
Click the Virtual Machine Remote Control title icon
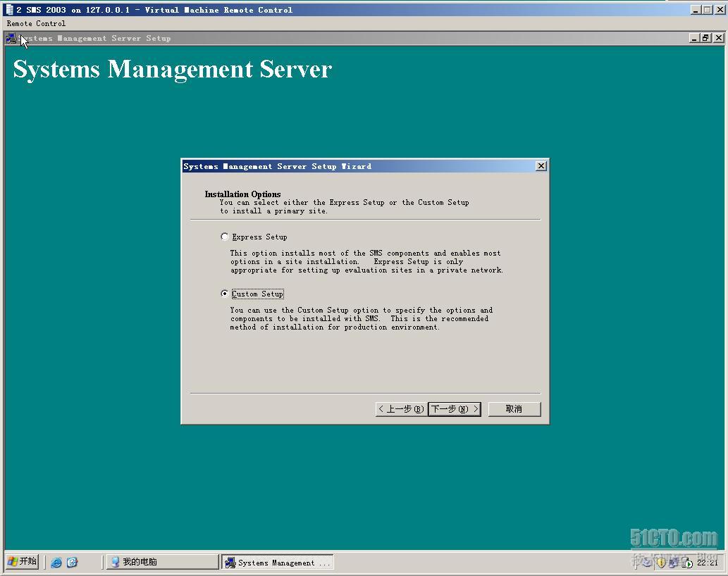[x=9, y=10]
